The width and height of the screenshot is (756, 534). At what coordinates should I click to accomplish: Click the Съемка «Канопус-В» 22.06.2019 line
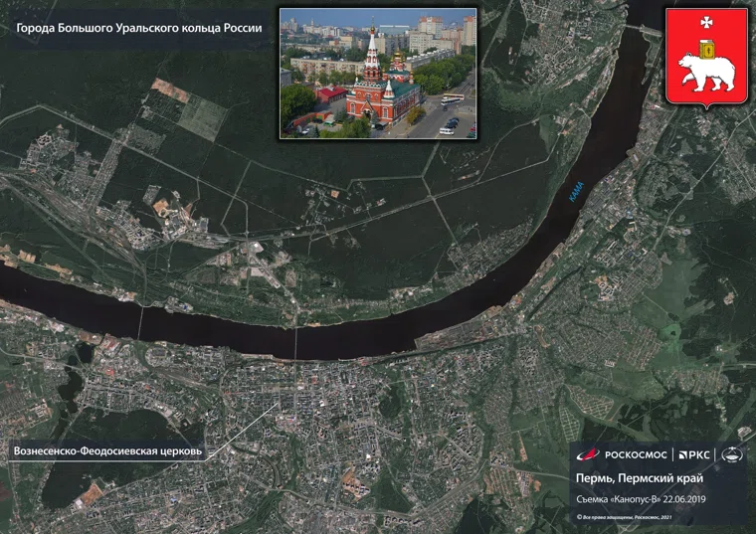point(642,498)
